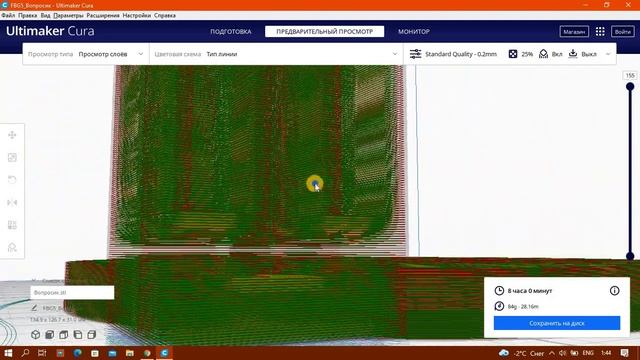Click the Вопросик.stl object list entry
This screenshot has width=640, height=360.
tap(72, 292)
